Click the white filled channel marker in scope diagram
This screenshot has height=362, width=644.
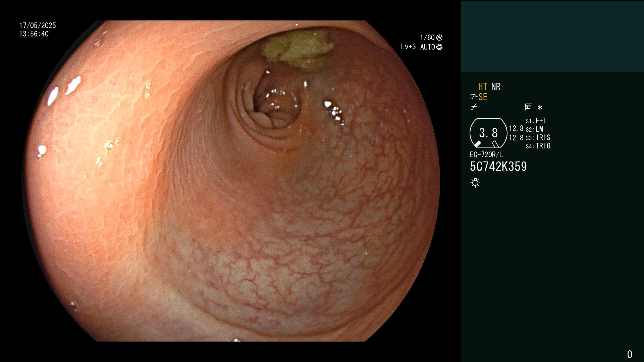pos(477,144)
